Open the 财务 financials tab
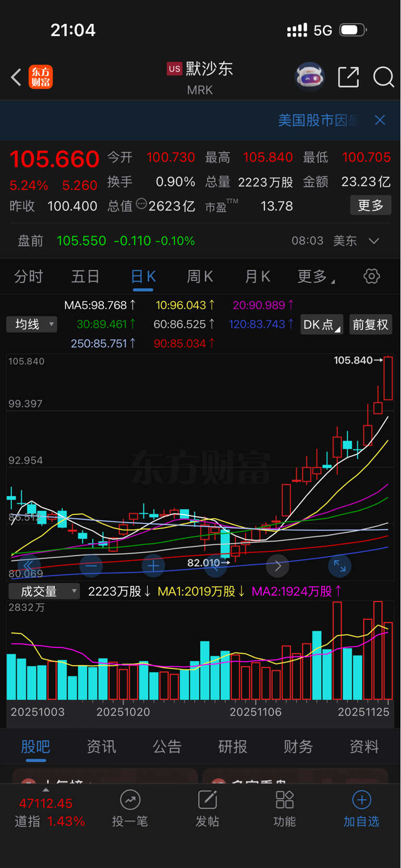Screen dimensions: 401x868 click(x=298, y=747)
